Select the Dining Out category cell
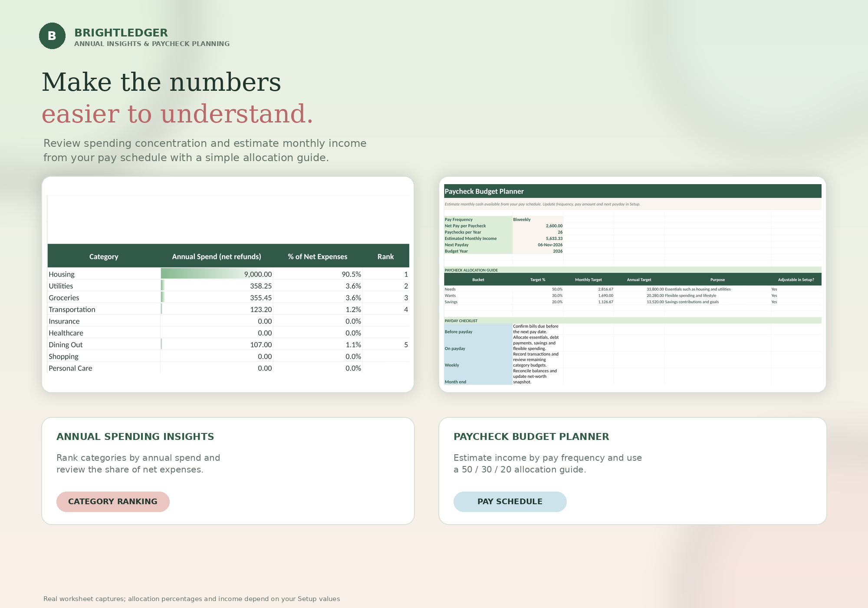Image resolution: width=868 pixels, height=608 pixels. 104,344
